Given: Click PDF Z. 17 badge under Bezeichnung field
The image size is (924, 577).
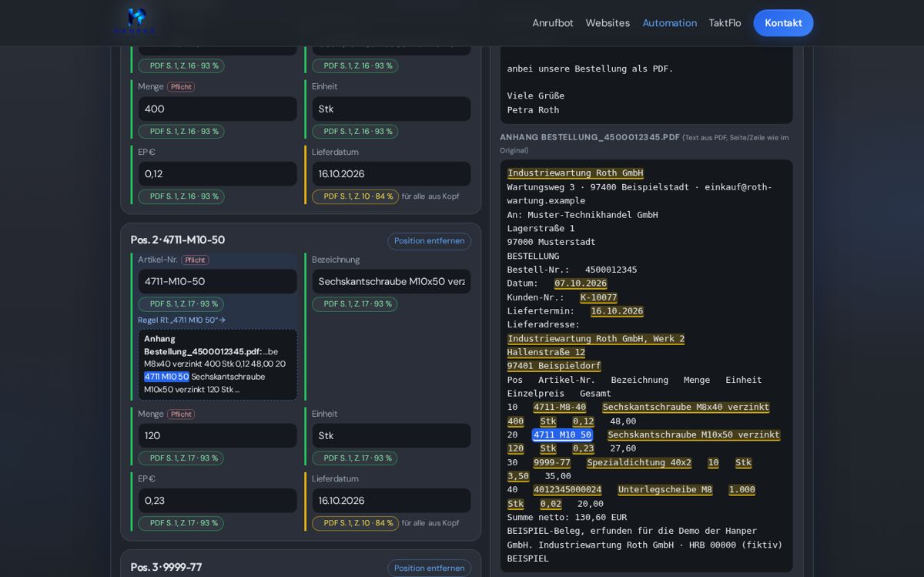Looking at the screenshot, I should coord(355,304).
